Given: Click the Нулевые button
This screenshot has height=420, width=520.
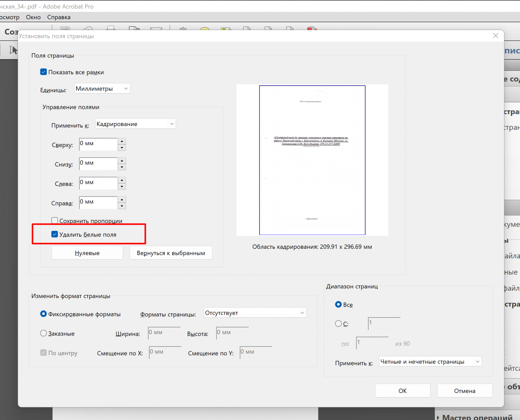Looking at the screenshot, I should point(87,253).
